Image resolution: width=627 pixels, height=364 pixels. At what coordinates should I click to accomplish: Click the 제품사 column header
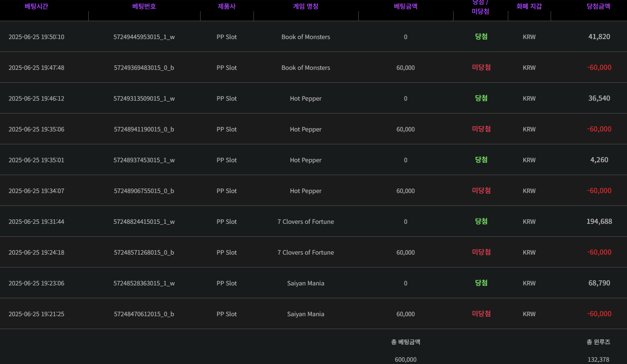pyautogui.click(x=227, y=6)
